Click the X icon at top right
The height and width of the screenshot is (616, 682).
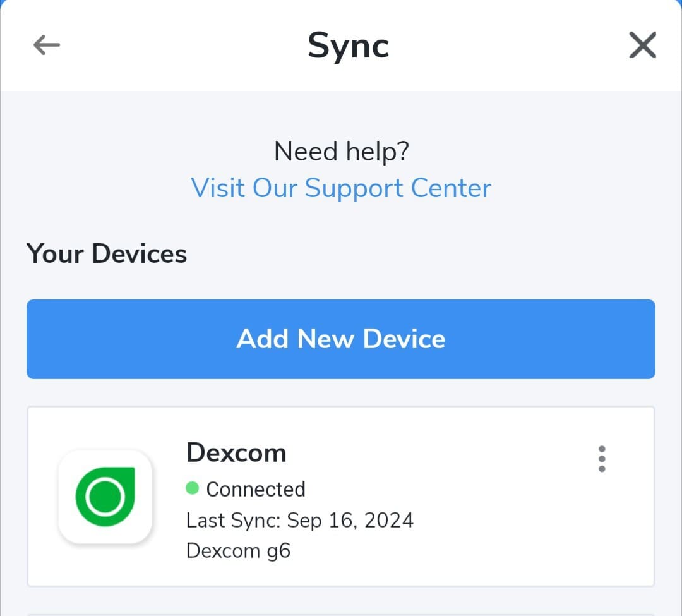642,45
